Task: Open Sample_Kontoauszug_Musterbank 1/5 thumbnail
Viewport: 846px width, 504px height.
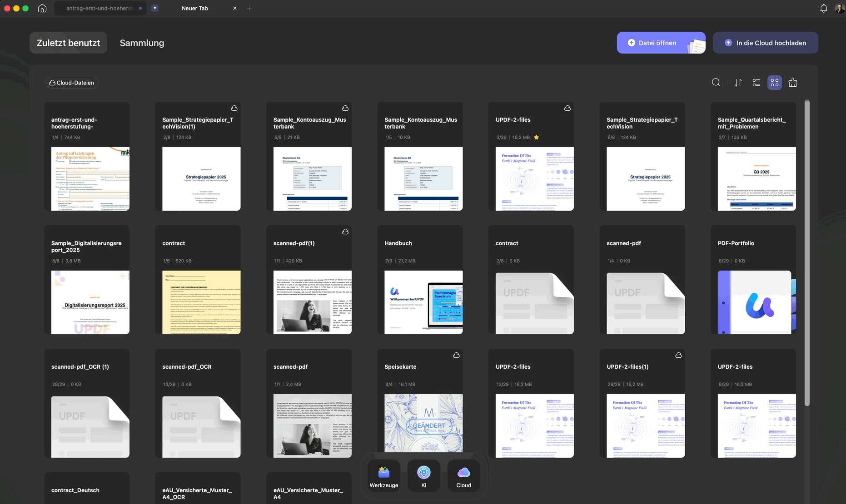Action: click(423, 179)
